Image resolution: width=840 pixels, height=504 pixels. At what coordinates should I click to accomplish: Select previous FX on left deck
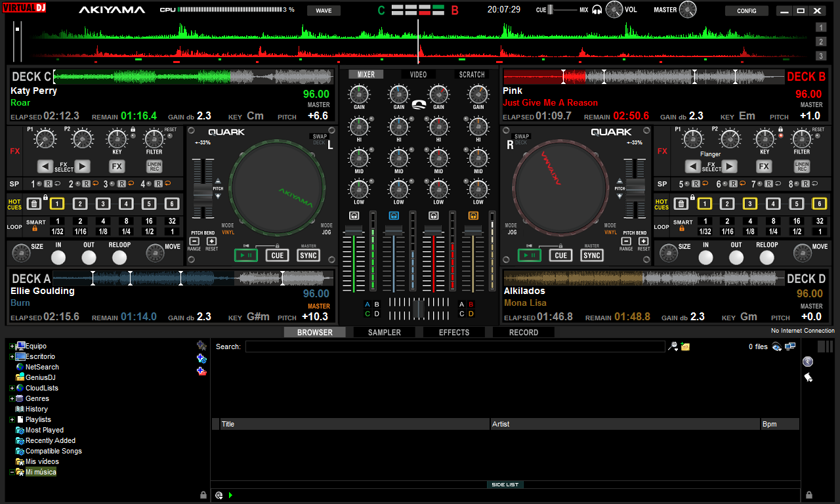(45, 166)
